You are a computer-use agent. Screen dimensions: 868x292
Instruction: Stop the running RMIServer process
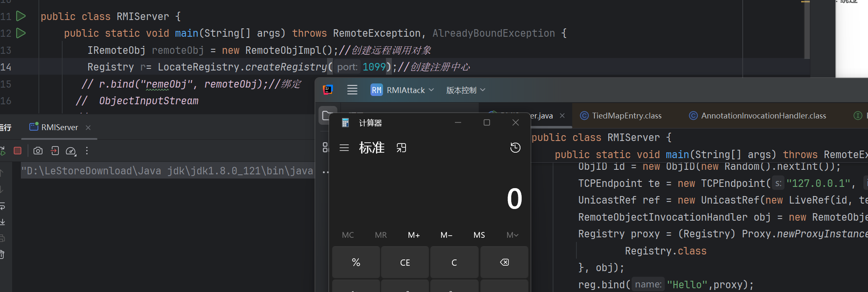[x=18, y=151]
